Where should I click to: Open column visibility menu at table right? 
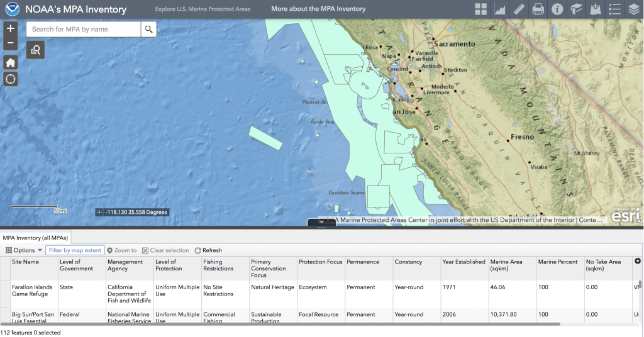(638, 261)
